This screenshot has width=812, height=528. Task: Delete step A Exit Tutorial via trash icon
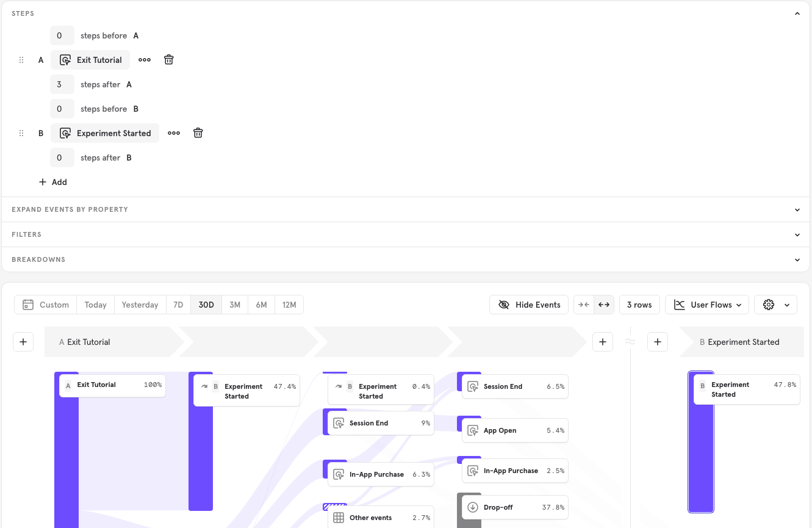168,59
